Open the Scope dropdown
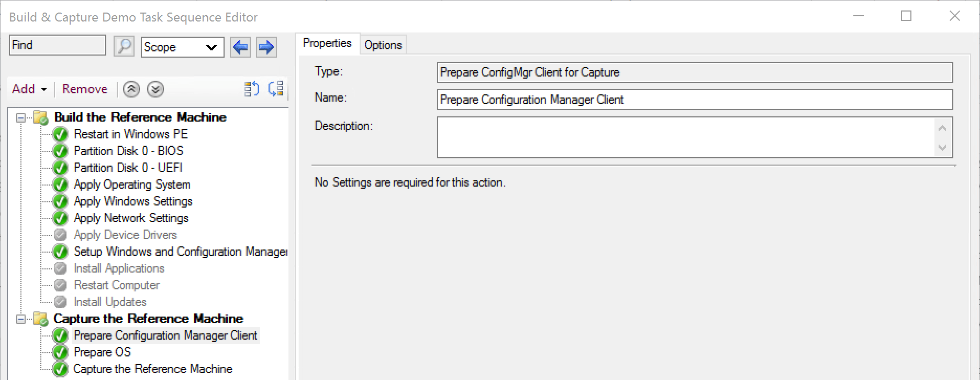The height and width of the screenshot is (380, 980). (x=211, y=47)
